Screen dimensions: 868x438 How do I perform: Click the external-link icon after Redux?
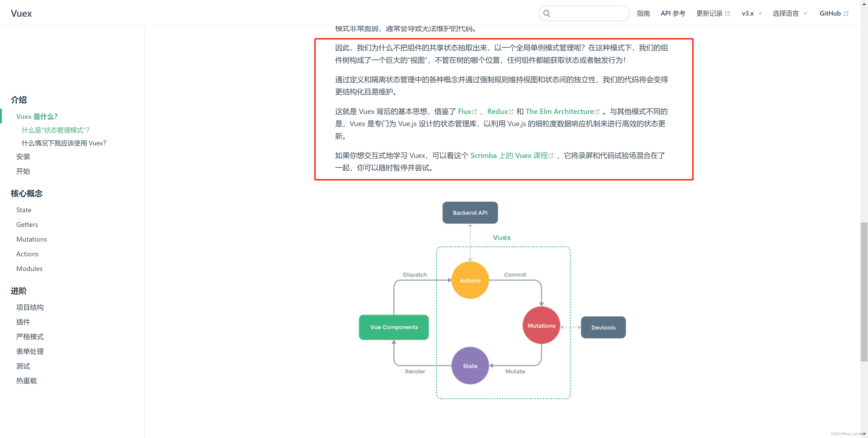pos(511,112)
